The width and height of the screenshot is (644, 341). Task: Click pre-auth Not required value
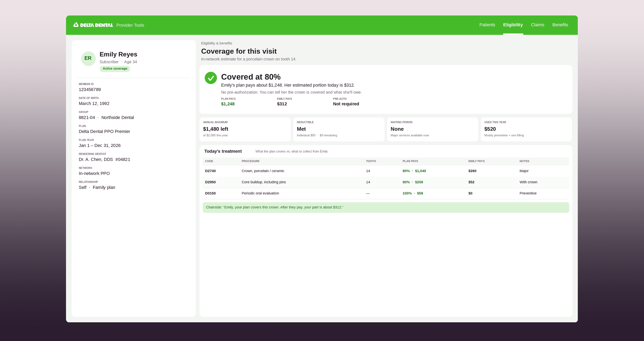point(346,104)
